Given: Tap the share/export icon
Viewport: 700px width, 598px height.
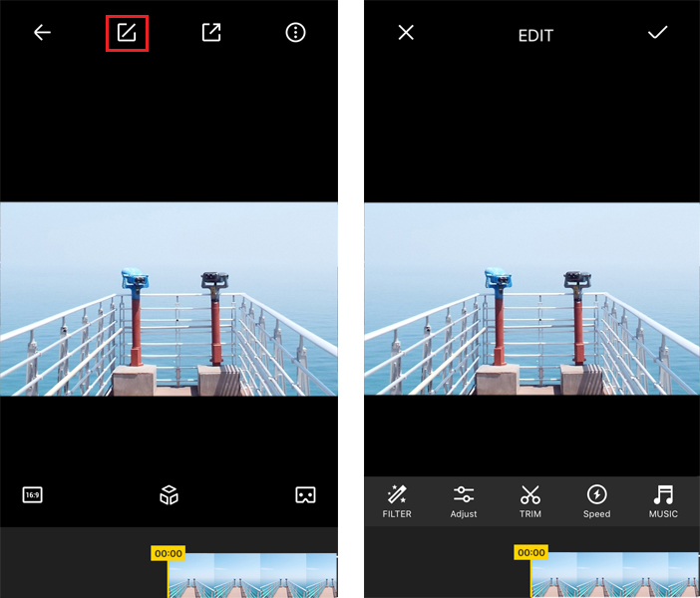Looking at the screenshot, I should [x=211, y=33].
